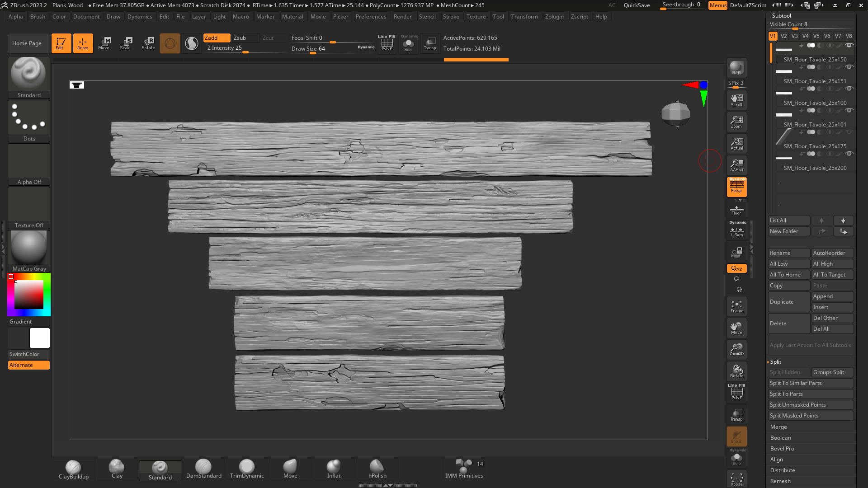This screenshot has height=488, width=868.
Task: Toggle eye visibility of SM_Floor_Tavole_25x151
Action: [x=849, y=67]
